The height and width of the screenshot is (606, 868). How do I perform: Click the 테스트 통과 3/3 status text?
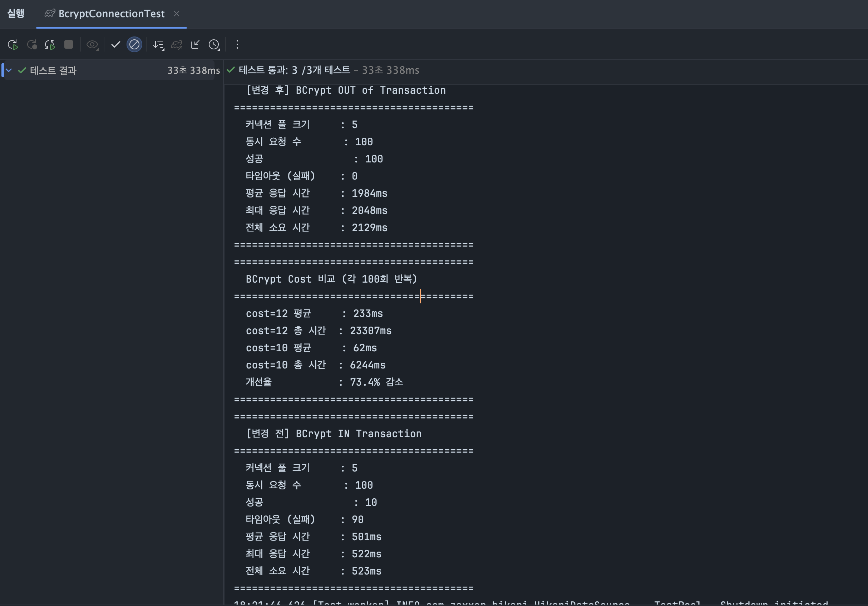pyautogui.click(x=294, y=70)
